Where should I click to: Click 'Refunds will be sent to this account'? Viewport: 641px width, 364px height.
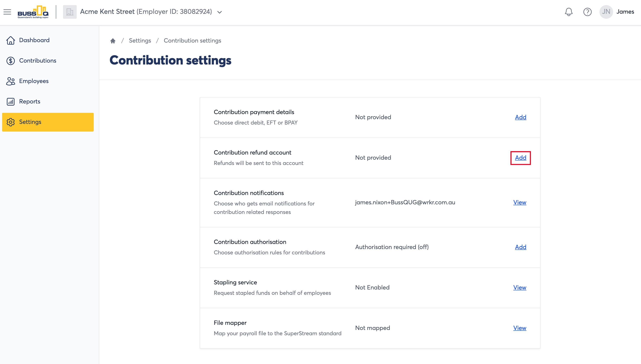(258, 163)
